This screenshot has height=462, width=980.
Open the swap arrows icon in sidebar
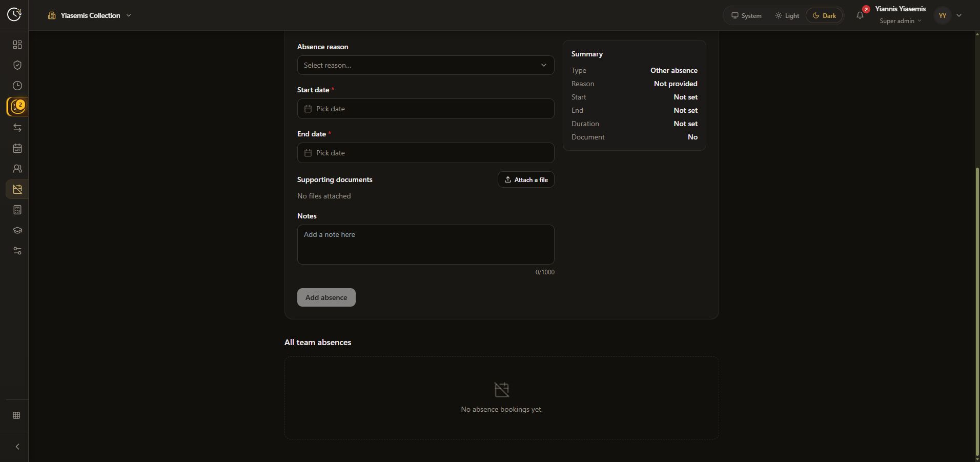click(17, 128)
